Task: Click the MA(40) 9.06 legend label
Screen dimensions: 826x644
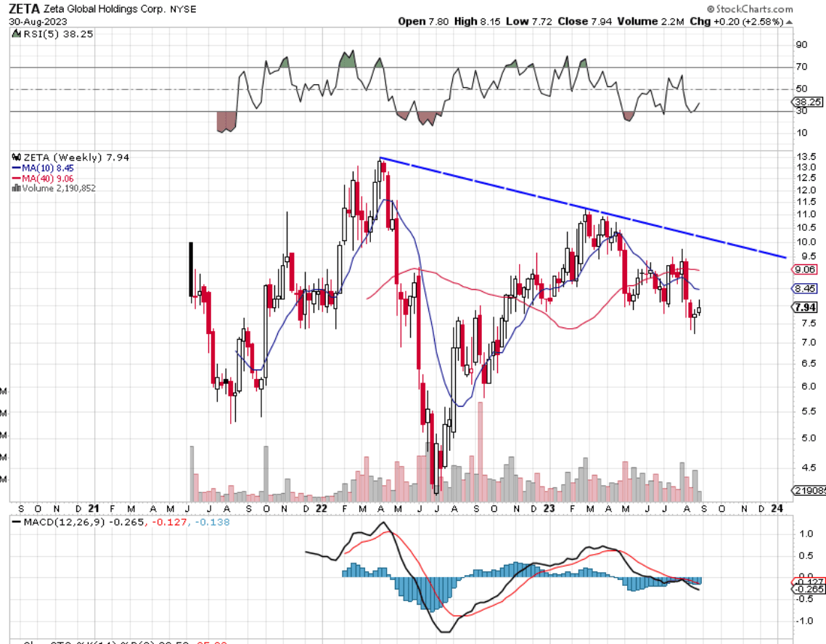Action: [x=48, y=179]
